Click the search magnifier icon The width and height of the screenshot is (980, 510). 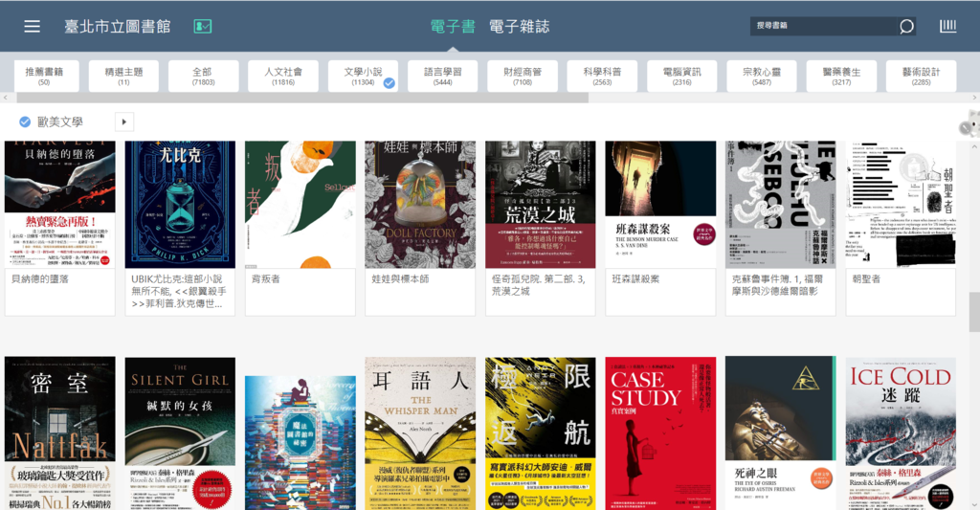pyautogui.click(x=906, y=26)
